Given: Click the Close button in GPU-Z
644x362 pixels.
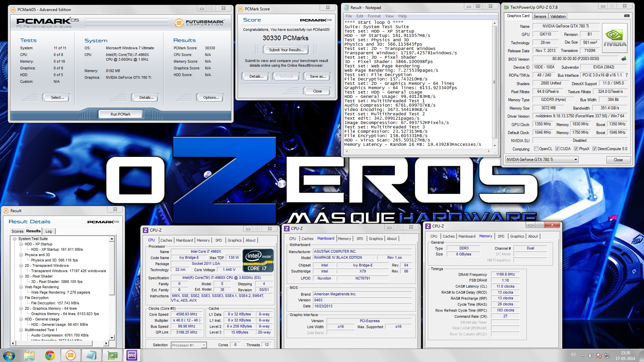Looking at the screenshot, I should pos(618,160).
